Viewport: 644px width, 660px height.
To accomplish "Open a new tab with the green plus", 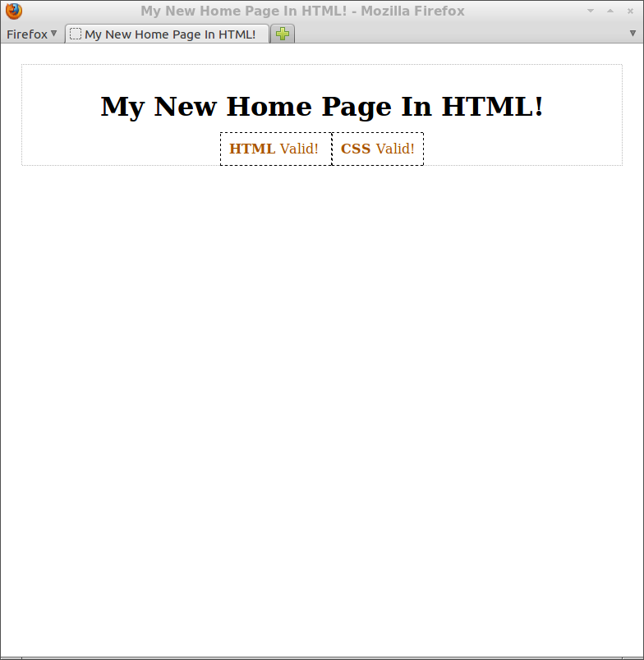I will point(283,34).
